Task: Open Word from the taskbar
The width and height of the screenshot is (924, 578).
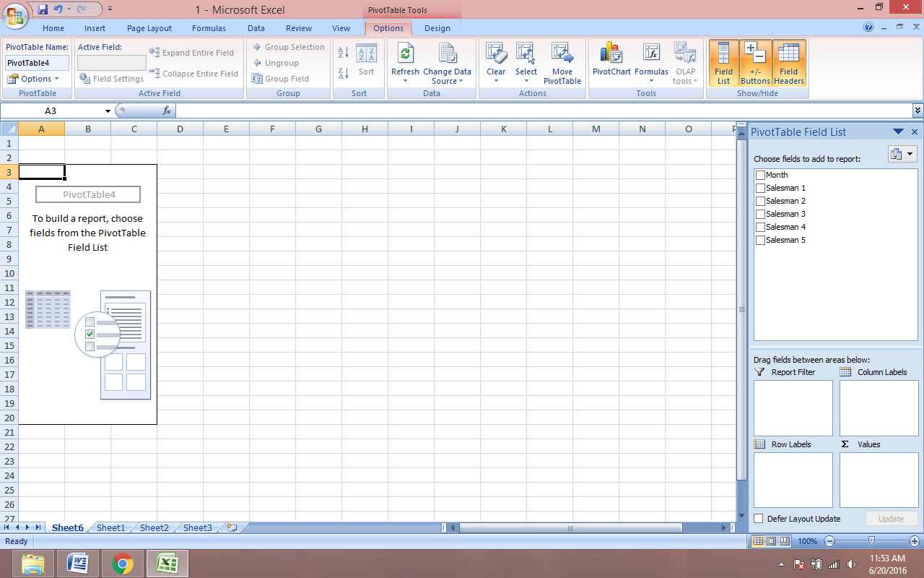Action: click(x=77, y=564)
